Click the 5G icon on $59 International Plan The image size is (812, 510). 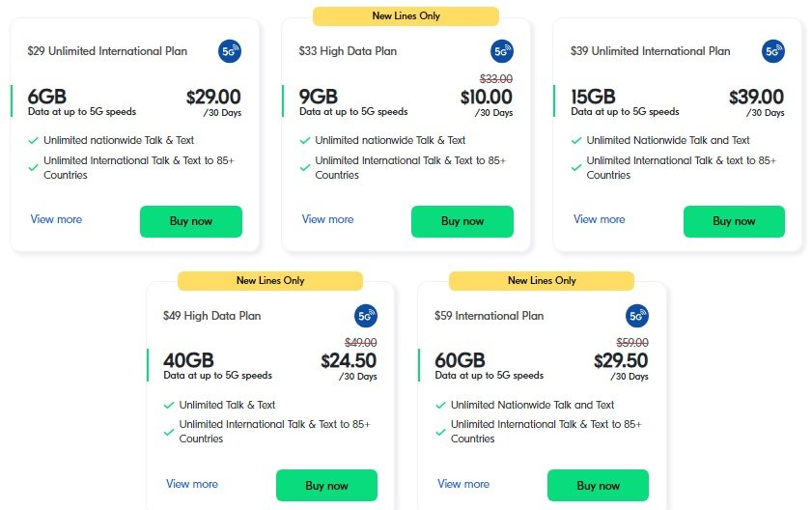[x=637, y=316]
